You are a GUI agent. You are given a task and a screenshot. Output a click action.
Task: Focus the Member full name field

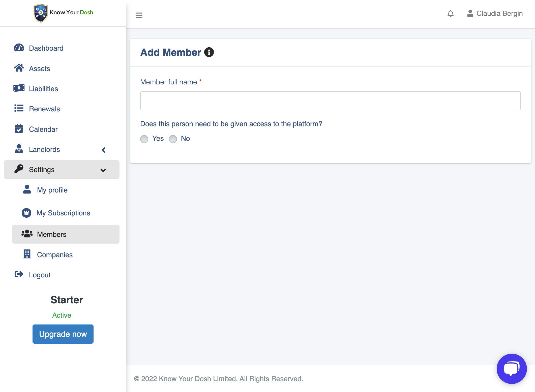pos(330,101)
